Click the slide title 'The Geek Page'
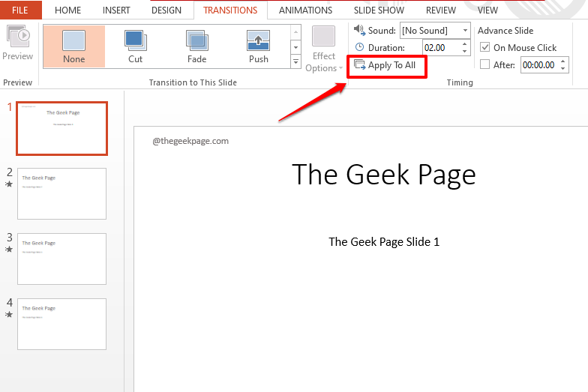The image size is (588, 392). 384,175
